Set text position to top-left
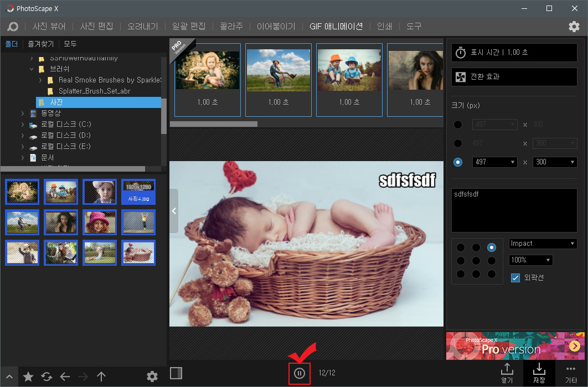The height and width of the screenshot is (387, 588). click(x=461, y=247)
